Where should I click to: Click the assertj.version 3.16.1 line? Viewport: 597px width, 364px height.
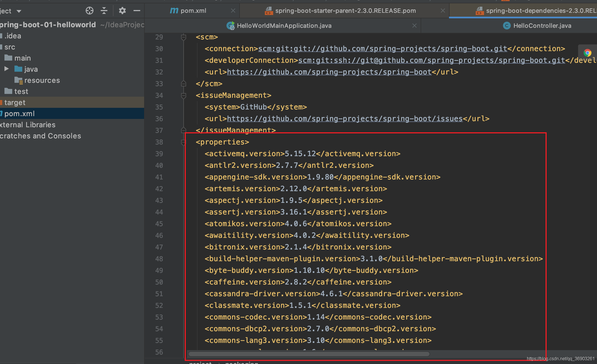pos(296,212)
